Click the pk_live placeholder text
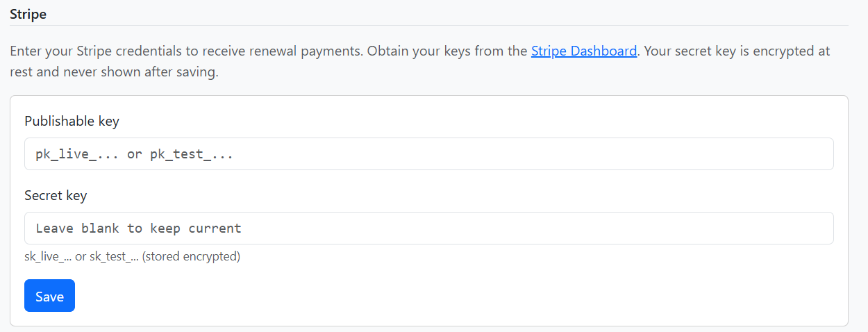This screenshot has height=332, width=868. pyautogui.click(x=134, y=154)
